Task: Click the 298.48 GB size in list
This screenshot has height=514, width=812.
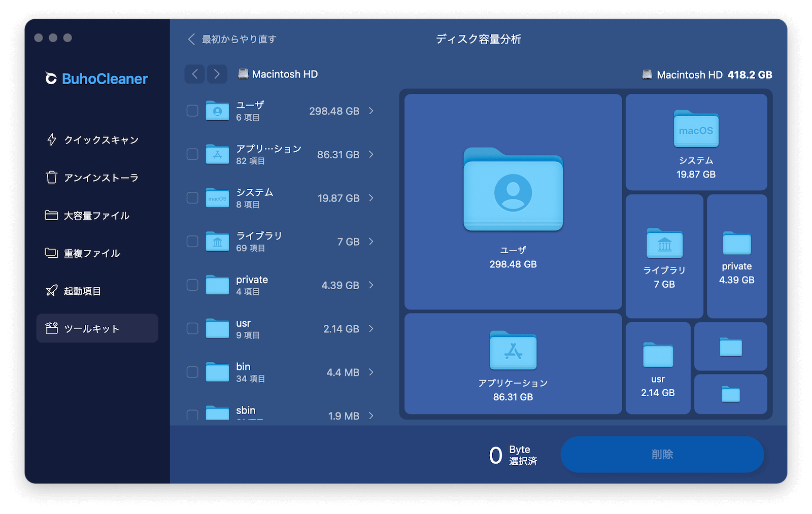Action: click(x=334, y=111)
